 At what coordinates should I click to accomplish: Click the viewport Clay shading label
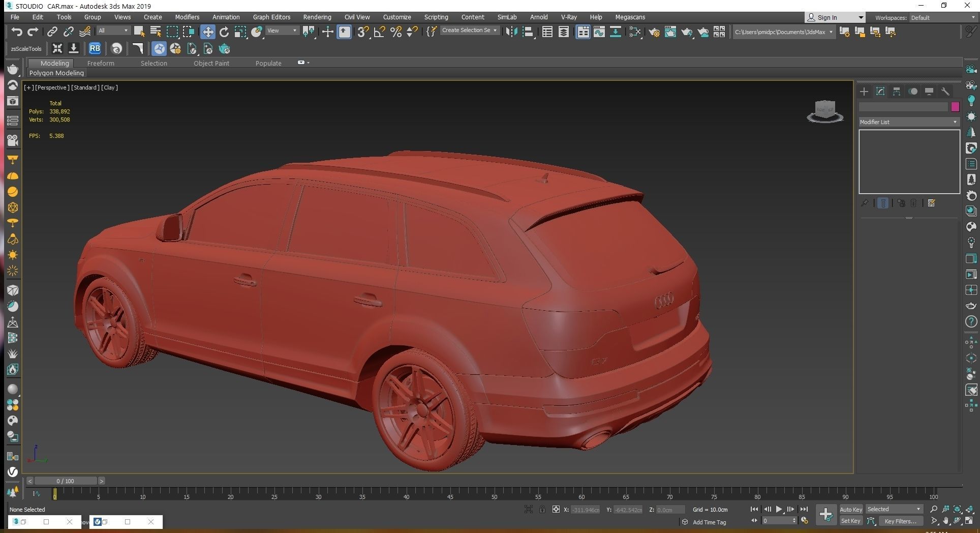(109, 87)
